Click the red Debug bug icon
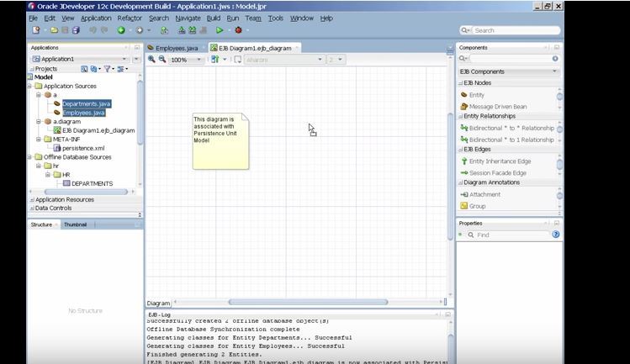Image resolution: width=630 pixels, height=364 pixels. [x=238, y=30]
